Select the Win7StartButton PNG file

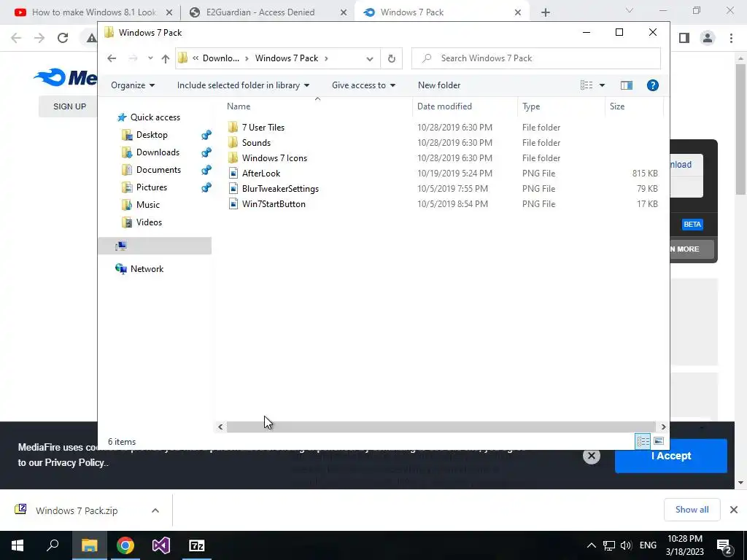(274, 204)
